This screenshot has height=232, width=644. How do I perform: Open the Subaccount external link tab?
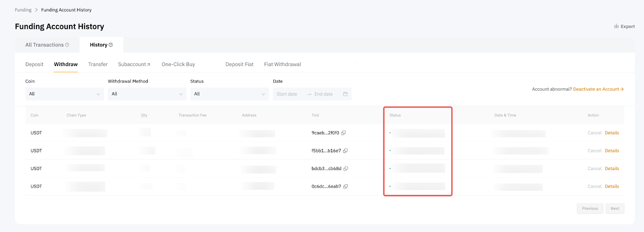tap(134, 64)
